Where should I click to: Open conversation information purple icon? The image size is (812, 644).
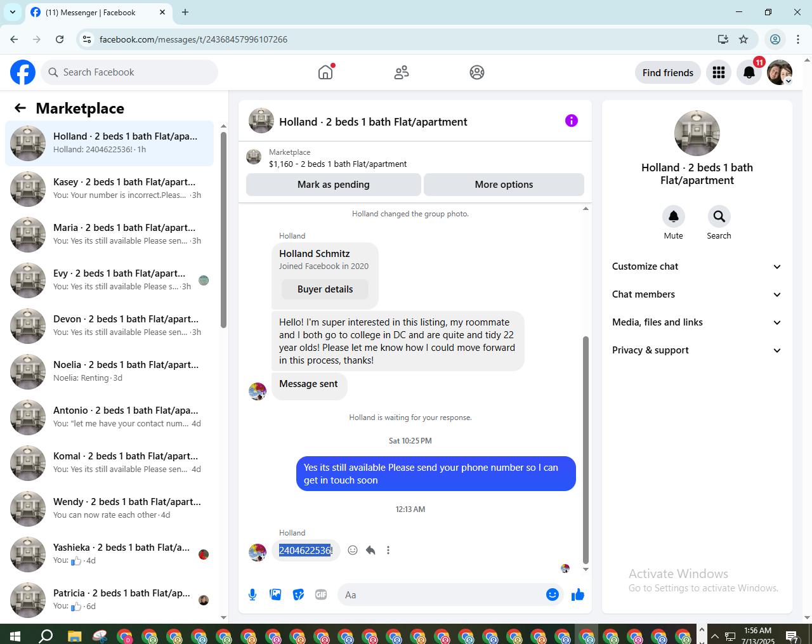tap(572, 121)
